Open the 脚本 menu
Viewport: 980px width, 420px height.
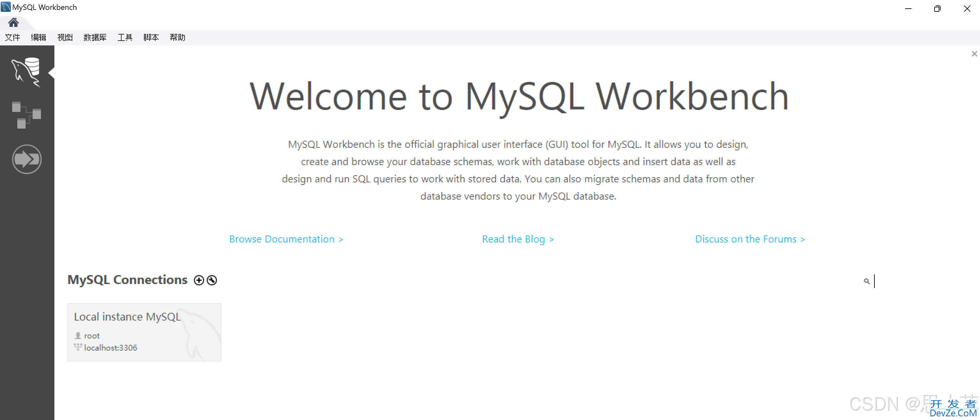tap(151, 37)
